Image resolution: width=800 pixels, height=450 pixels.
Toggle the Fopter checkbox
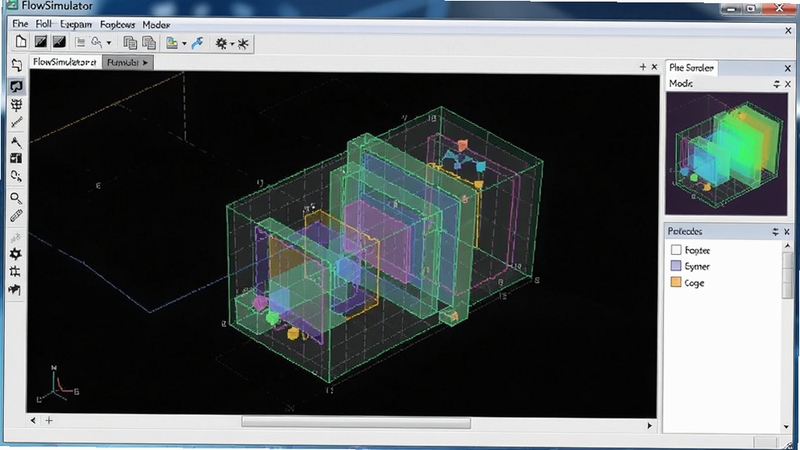coord(676,250)
